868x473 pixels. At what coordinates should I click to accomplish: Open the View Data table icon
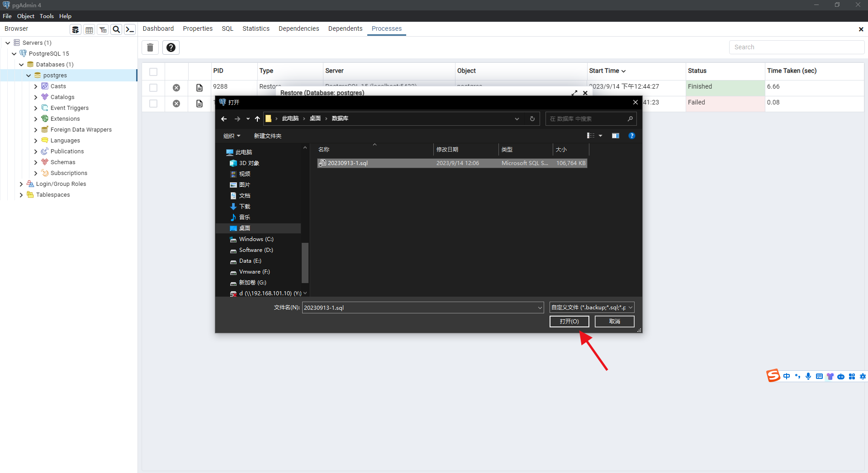(x=89, y=30)
